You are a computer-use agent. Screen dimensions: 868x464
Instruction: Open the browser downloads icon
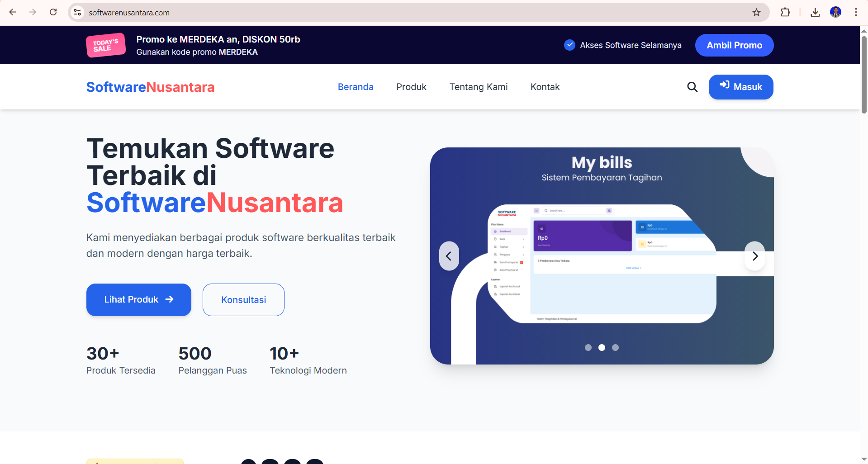click(816, 12)
